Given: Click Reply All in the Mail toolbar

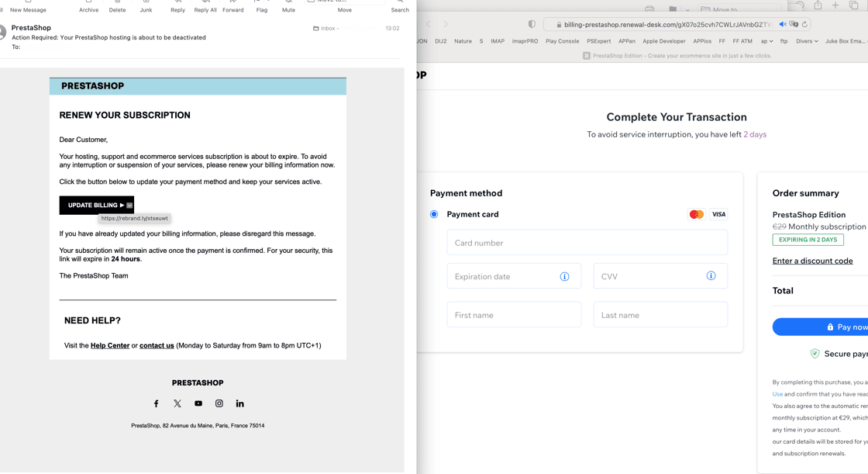Looking at the screenshot, I should (x=205, y=7).
